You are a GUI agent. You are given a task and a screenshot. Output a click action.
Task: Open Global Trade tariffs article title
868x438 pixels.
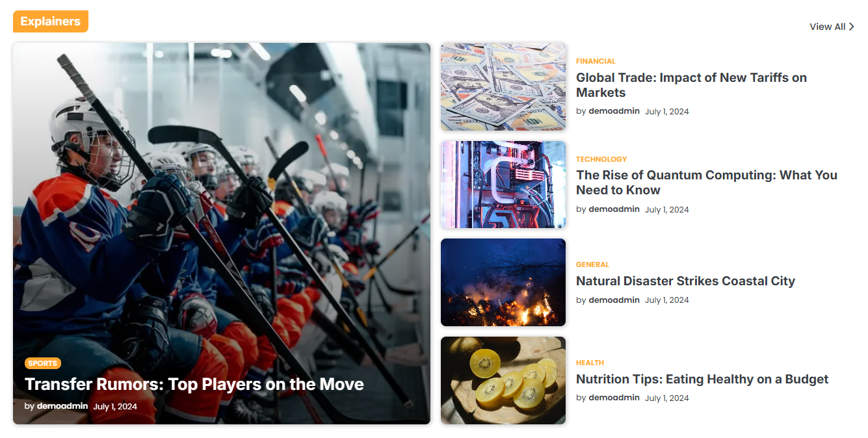[x=691, y=85]
